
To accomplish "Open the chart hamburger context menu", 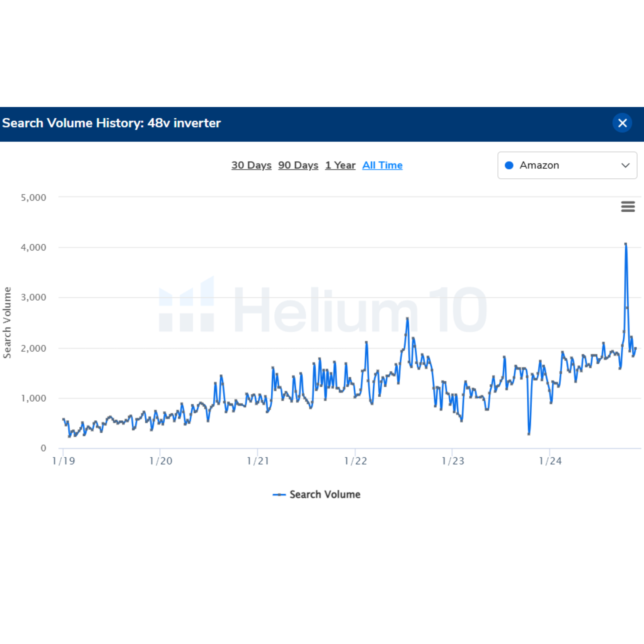I will pyautogui.click(x=628, y=206).
